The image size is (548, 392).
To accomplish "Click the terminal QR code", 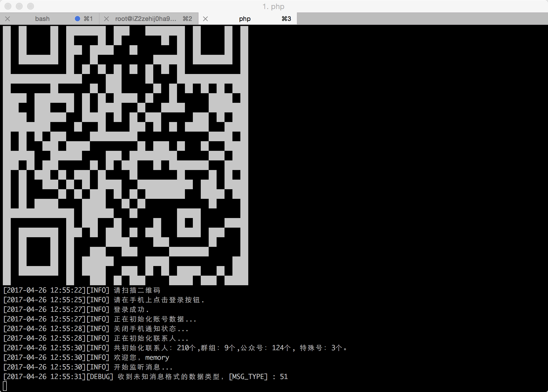I will point(126,155).
